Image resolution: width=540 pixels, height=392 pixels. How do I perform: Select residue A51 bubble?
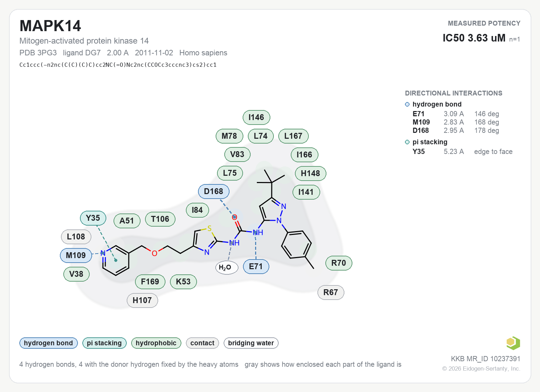[127, 221]
